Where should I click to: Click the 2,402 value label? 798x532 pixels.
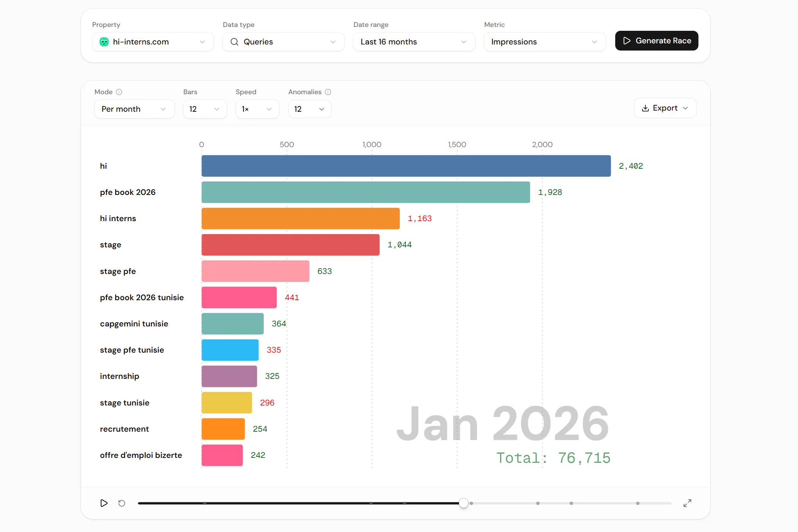[x=631, y=166]
